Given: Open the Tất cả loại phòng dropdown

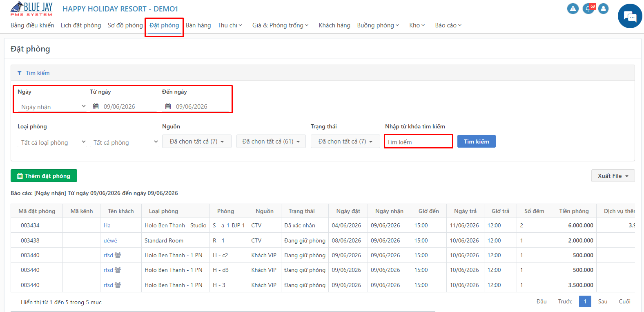Looking at the screenshot, I should pos(52,142).
